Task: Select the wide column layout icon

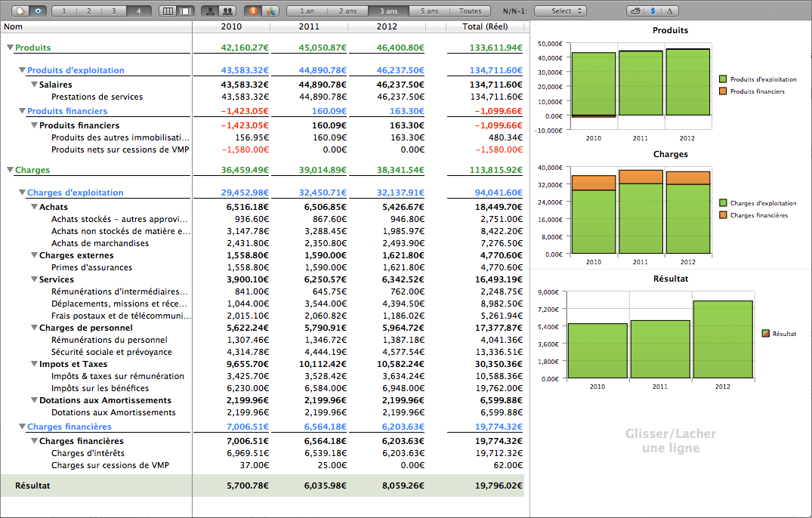Action: (185, 11)
